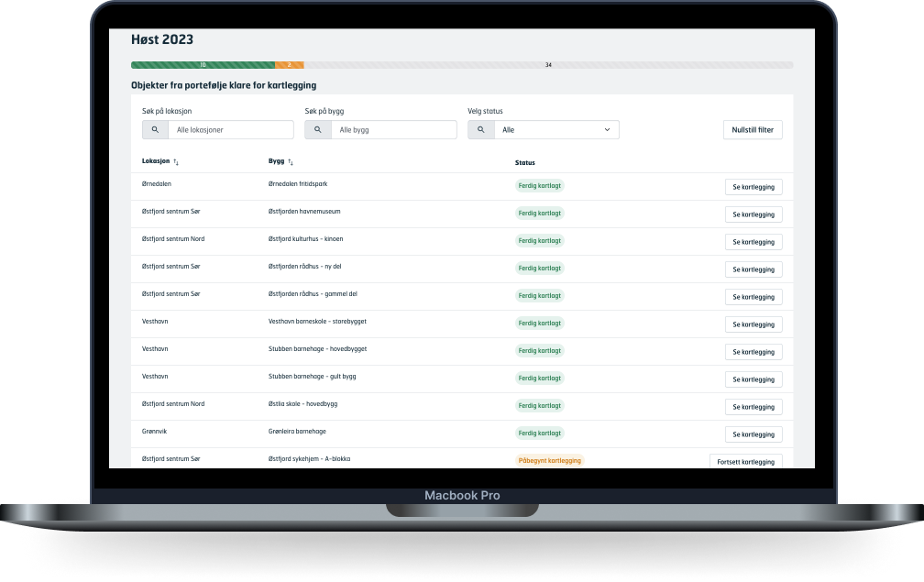
Task: Open Se kartlegging for Ørnedalen fritidspark
Action: (x=753, y=187)
